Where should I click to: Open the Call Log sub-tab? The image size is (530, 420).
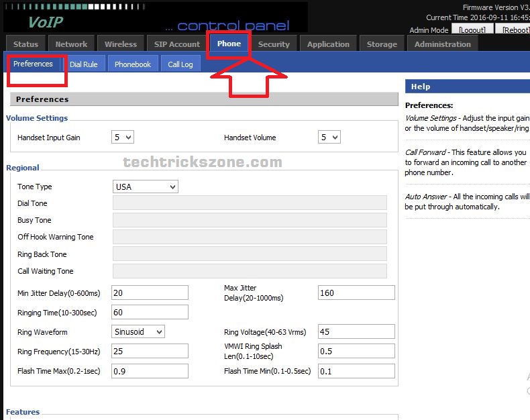[180, 64]
